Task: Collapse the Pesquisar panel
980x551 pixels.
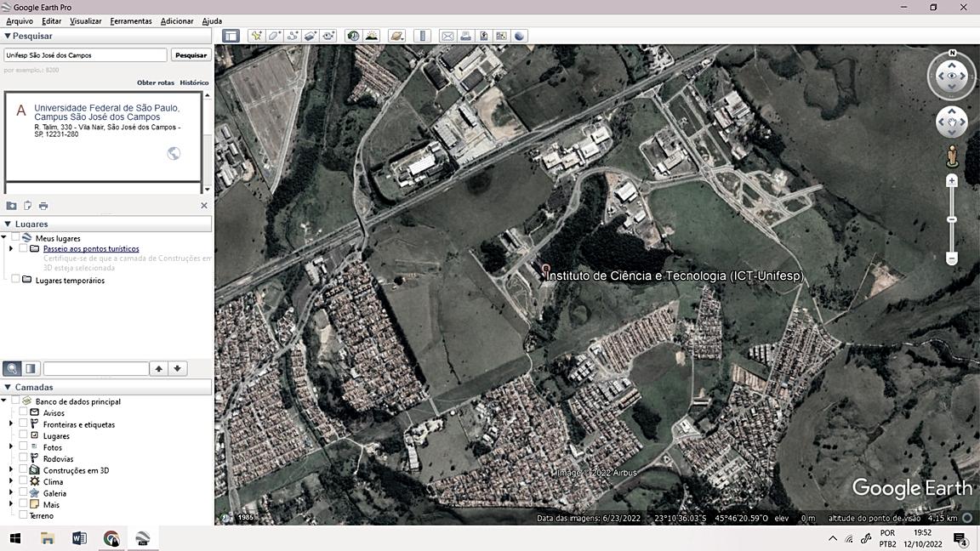Action: pyautogui.click(x=8, y=37)
